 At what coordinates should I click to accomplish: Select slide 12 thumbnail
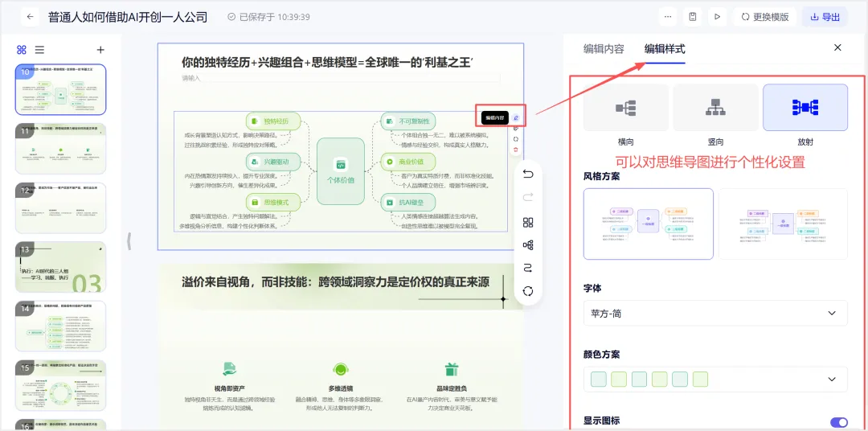[x=60, y=207]
